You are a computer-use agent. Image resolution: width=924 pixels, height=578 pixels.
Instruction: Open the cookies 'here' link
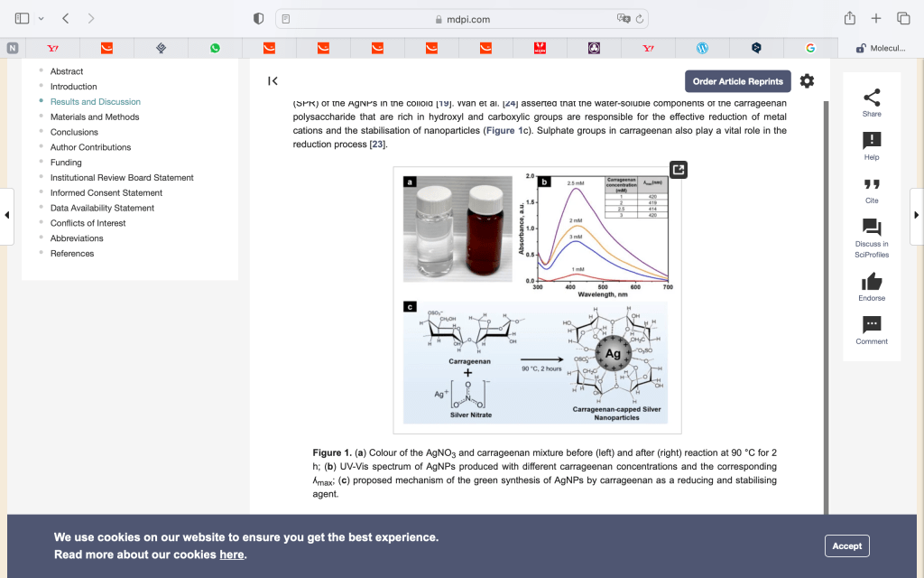tap(232, 555)
